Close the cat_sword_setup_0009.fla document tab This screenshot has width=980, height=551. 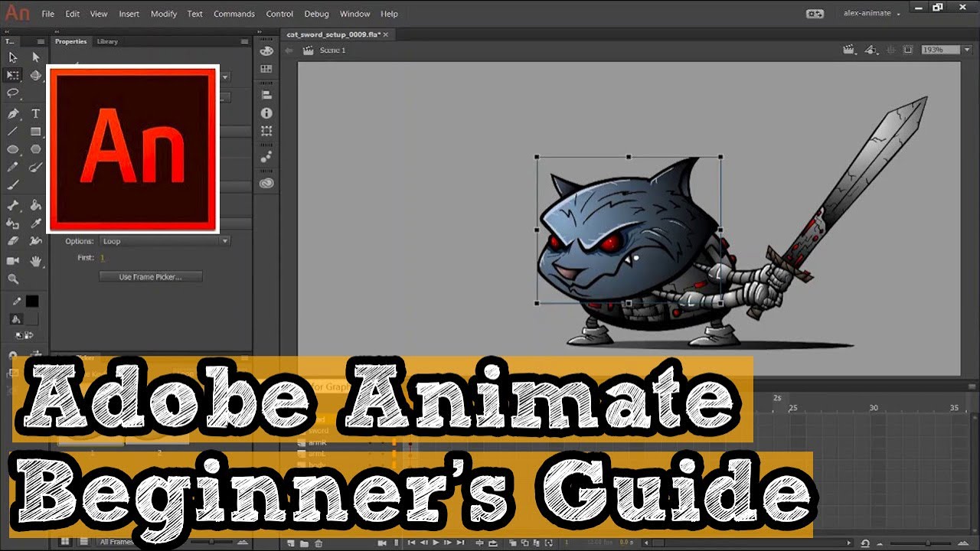pos(387,34)
